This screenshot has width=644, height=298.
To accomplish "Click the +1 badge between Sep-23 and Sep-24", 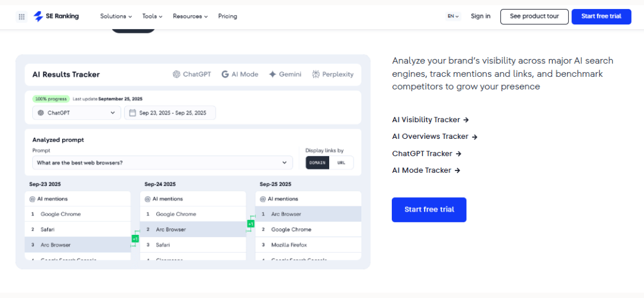I will pyautogui.click(x=135, y=239).
